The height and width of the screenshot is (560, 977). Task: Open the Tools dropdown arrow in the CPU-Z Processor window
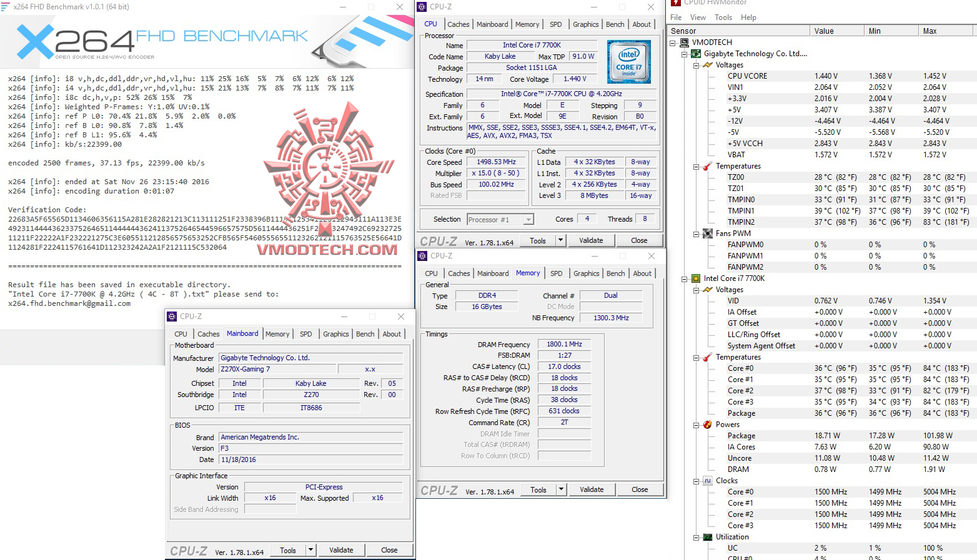click(560, 240)
